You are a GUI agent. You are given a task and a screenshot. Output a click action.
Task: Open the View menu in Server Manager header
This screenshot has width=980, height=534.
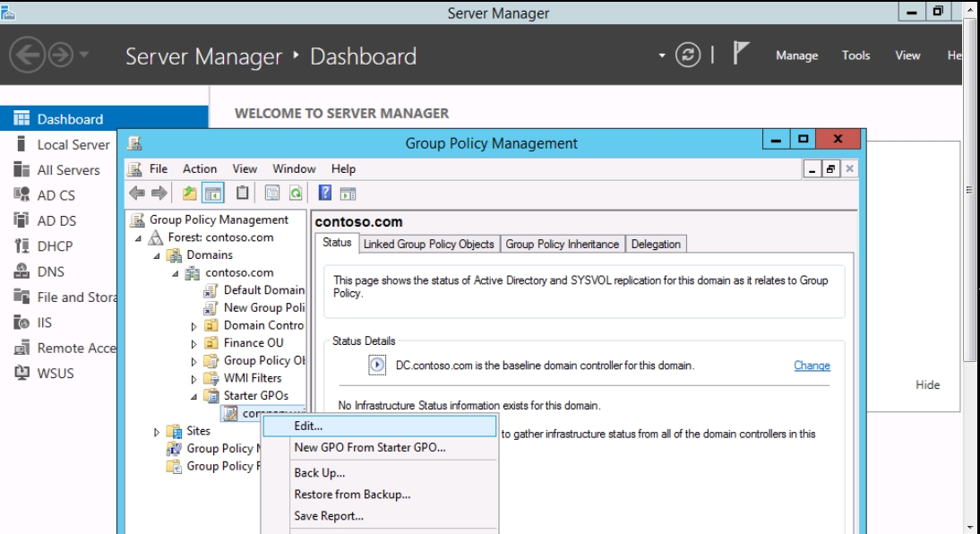pyautogui.click(x=907, y=56)
